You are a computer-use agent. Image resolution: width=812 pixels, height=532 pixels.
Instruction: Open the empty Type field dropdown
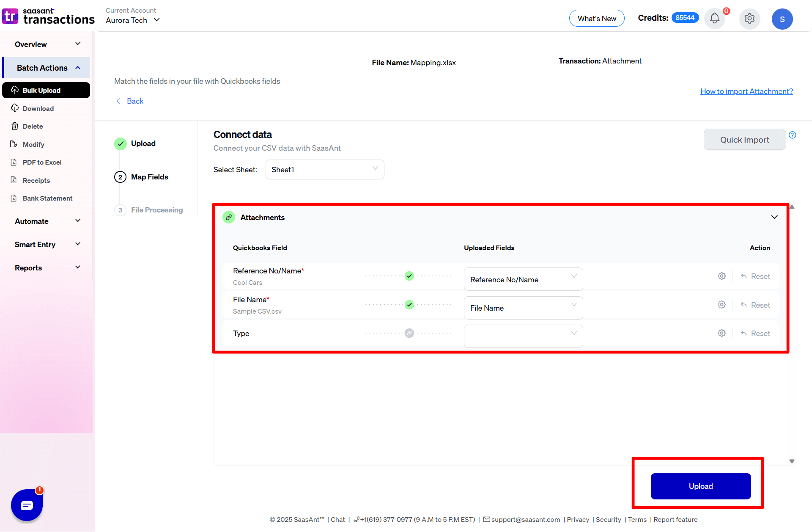523,336
